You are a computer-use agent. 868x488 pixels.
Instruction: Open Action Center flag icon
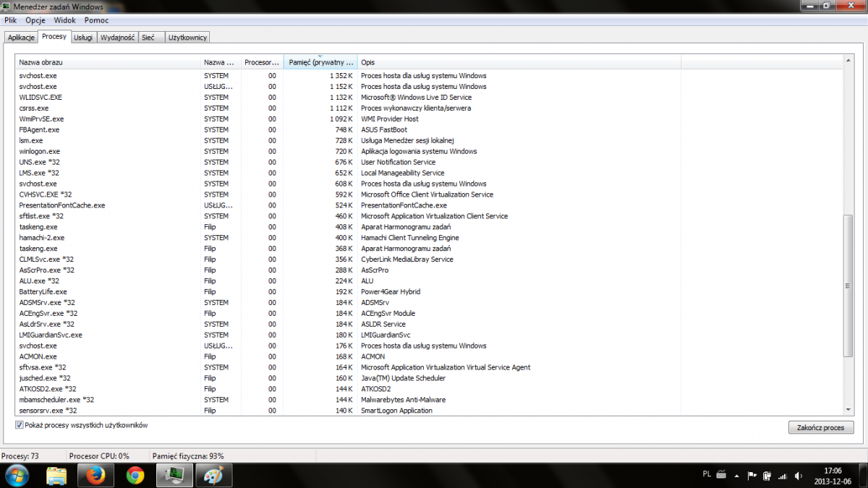(752, 476)
